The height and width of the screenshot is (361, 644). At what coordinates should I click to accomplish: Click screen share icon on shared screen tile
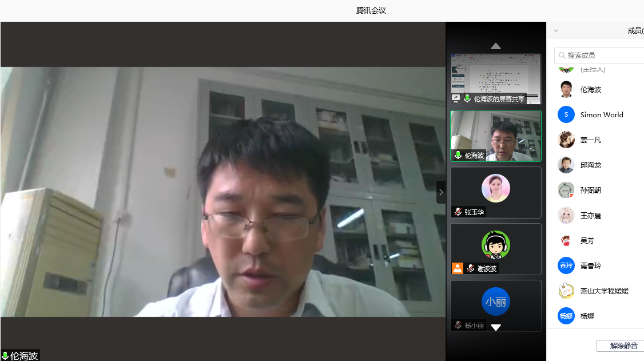(455, 98)
